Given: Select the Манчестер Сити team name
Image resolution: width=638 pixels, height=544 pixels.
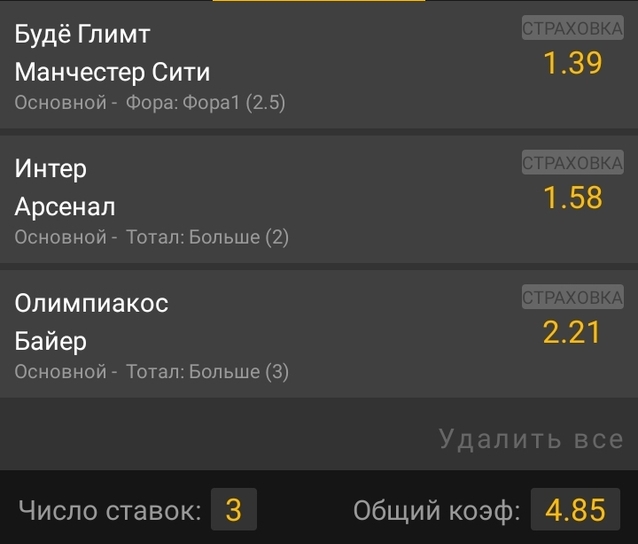Looking at the screenshot, I should (x=112, y=72).
